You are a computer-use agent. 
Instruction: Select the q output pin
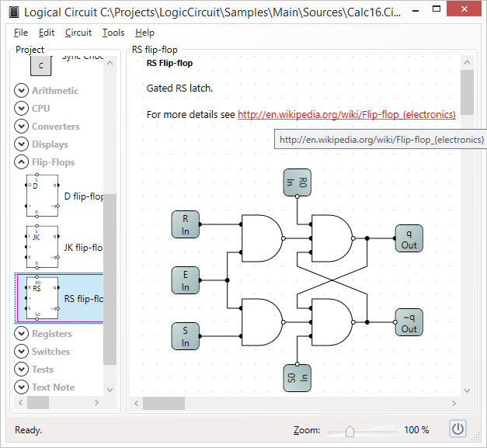(x=409, y=238)
